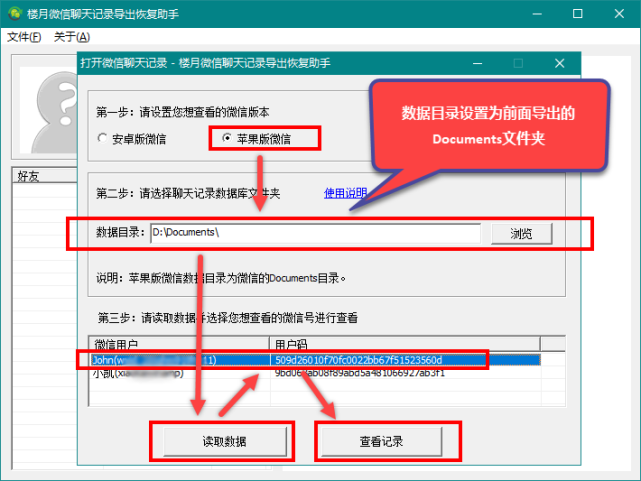Select the 小凯 user row
The height and width of the screenshot is (481, 641).
coord(315,373)
